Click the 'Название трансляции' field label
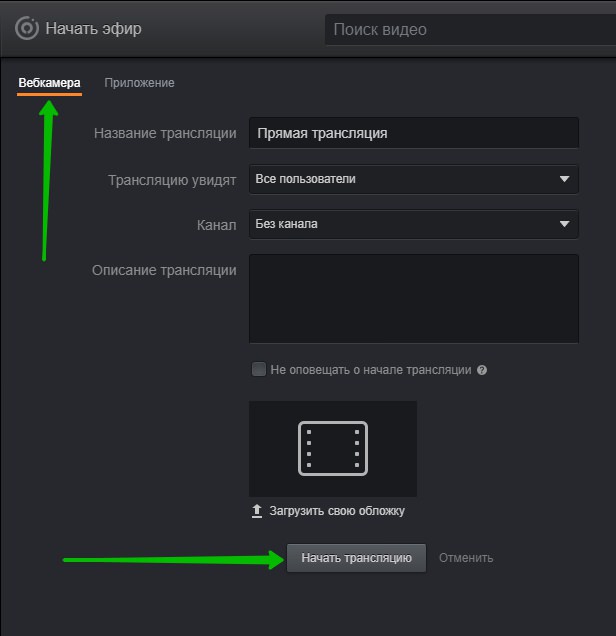 pos(164,133)
